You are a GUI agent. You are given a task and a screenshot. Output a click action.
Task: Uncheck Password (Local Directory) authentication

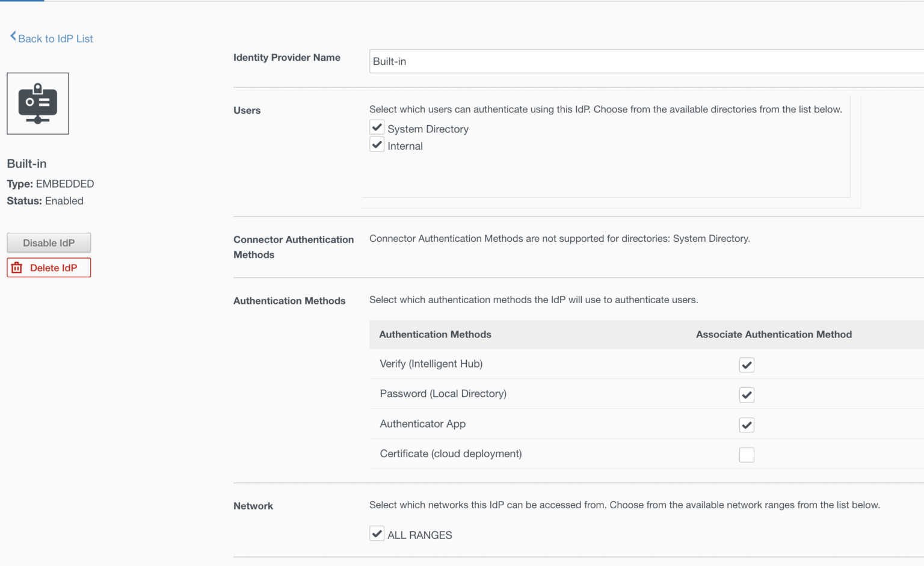pos(746,395)
